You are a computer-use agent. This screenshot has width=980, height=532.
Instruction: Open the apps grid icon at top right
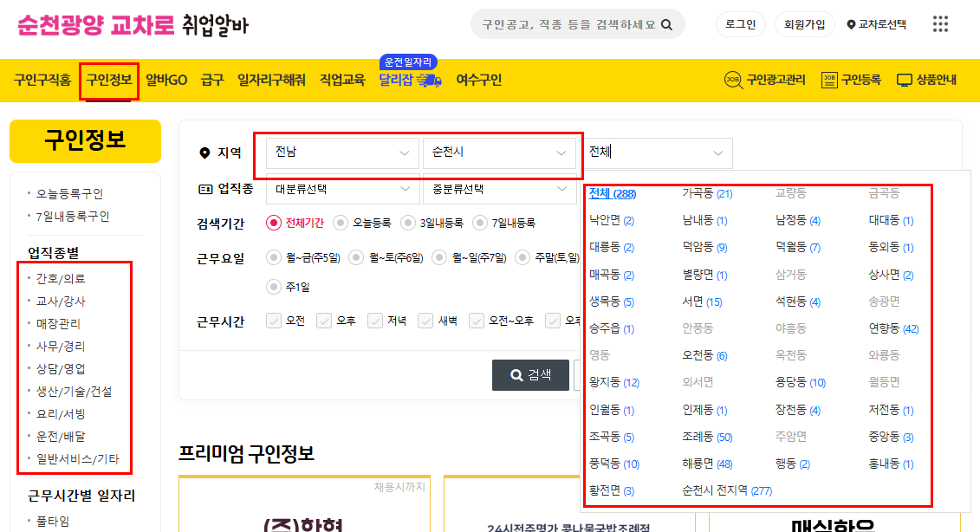(940, 23)
